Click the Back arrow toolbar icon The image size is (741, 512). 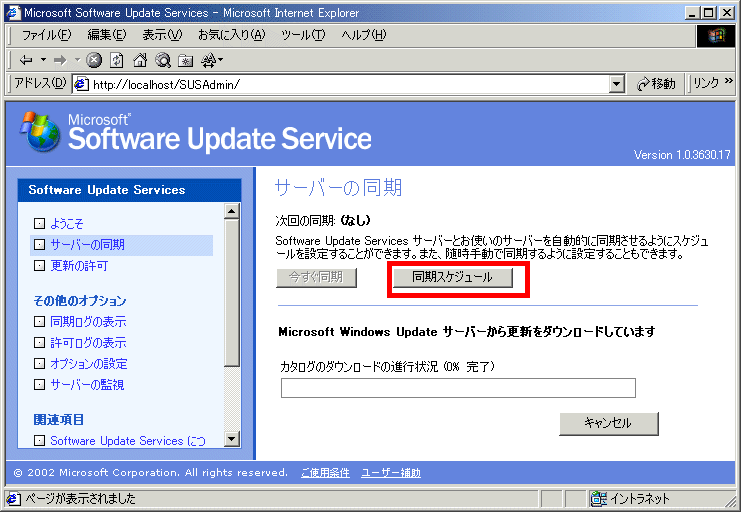(x=26, y=60)
